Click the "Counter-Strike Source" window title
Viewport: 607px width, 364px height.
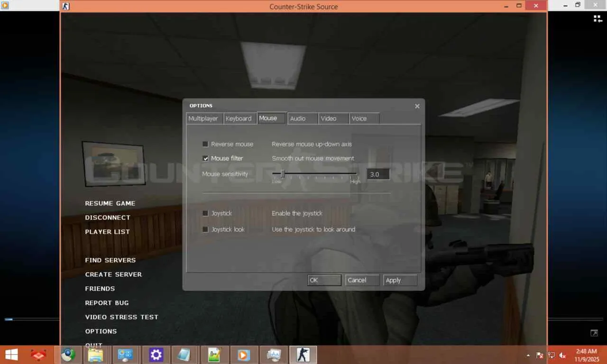click(303, 7)
